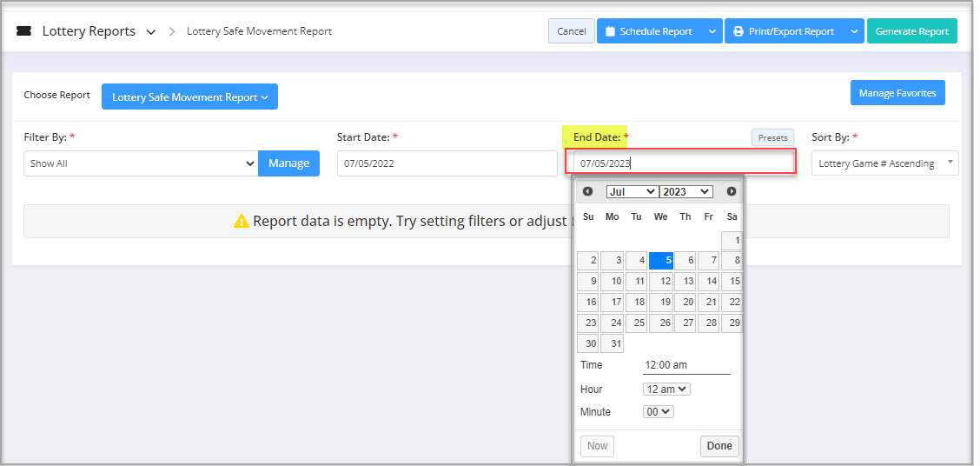Click the Lottery Reports ticket icon

coord(24,31)
